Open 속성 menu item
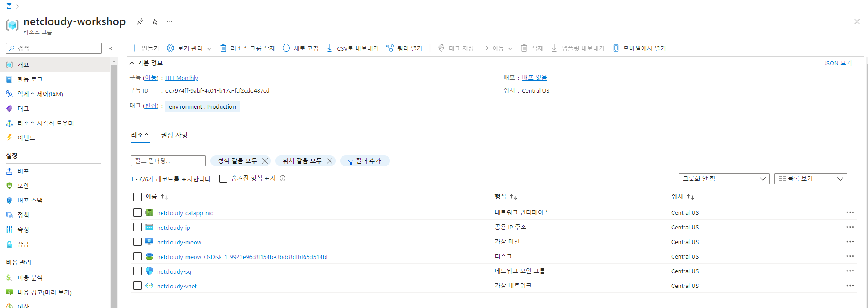Image resolution: width=868 pixels, height=308 pixels. click(x=55, y=229)
